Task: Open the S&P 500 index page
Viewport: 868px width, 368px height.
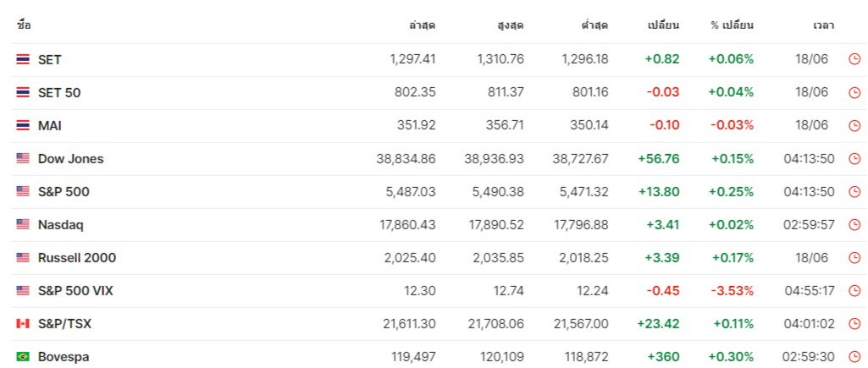Action: point(64,191)
